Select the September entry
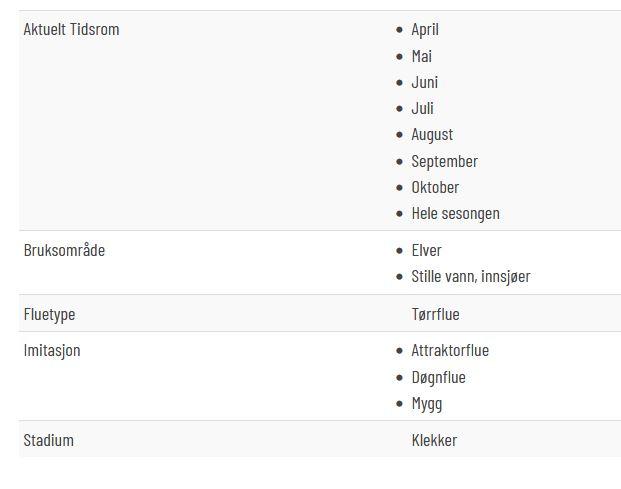 click(x=445, y=162)
